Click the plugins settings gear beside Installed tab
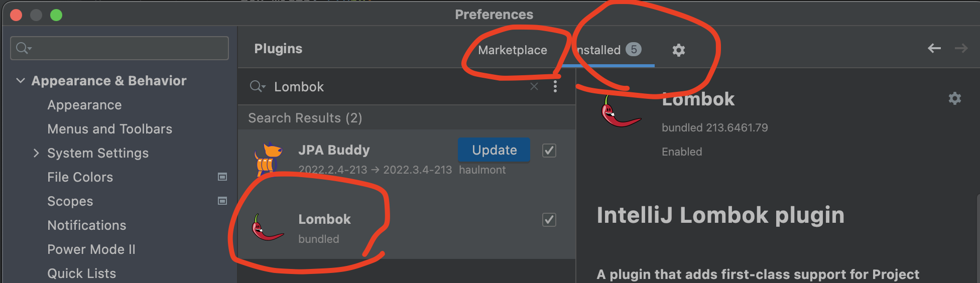This screenshot has width=980, height=283. coord(678,50)
